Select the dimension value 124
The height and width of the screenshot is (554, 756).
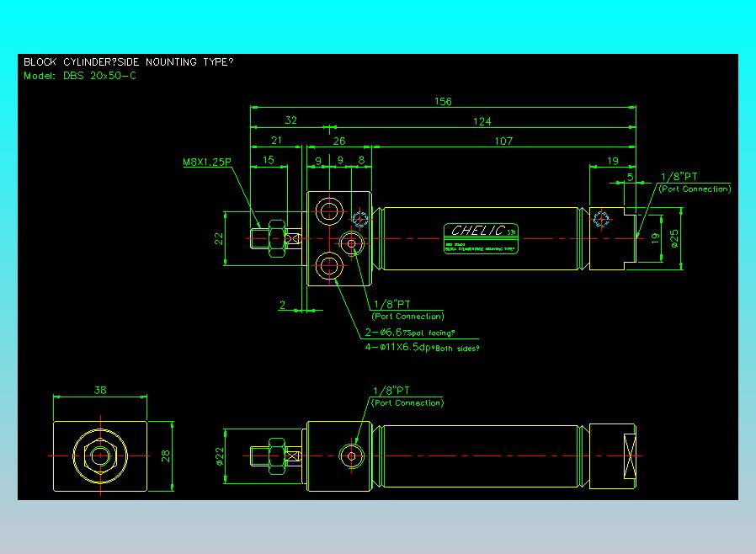482,121
